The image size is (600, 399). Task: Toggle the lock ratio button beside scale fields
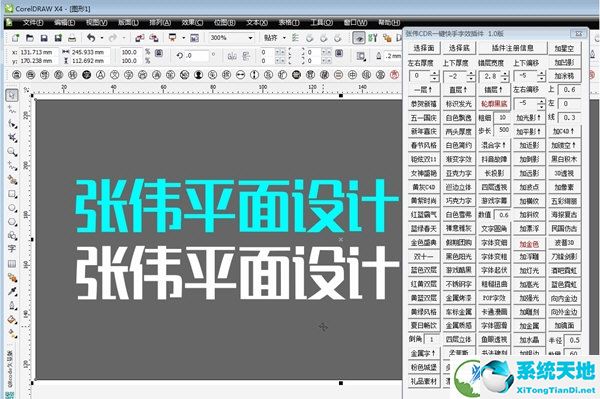click(159, 53)
